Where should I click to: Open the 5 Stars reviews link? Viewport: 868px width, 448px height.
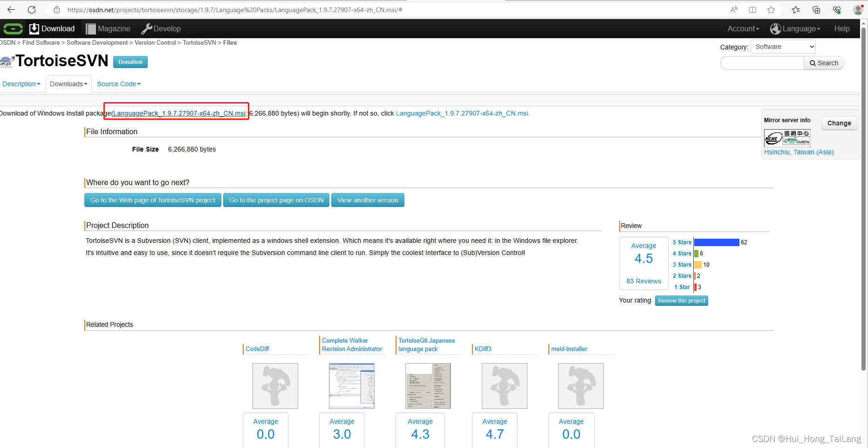click(x=682, y=242)
